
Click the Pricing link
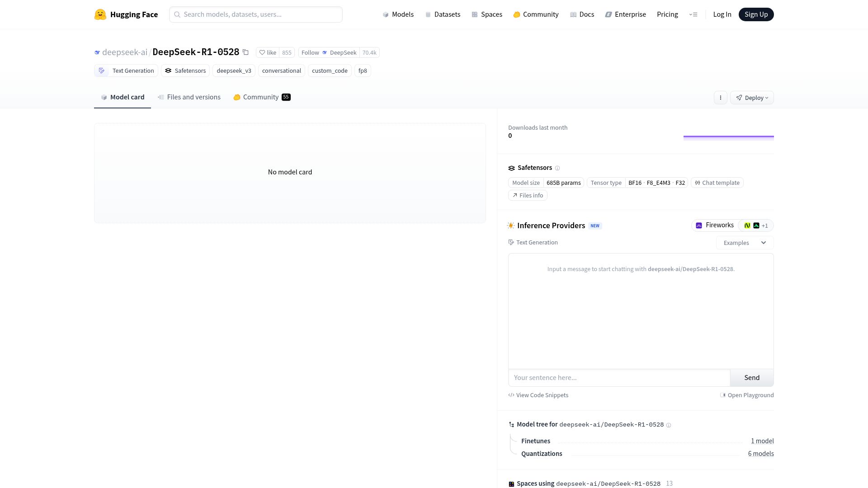tap(667, 14)
